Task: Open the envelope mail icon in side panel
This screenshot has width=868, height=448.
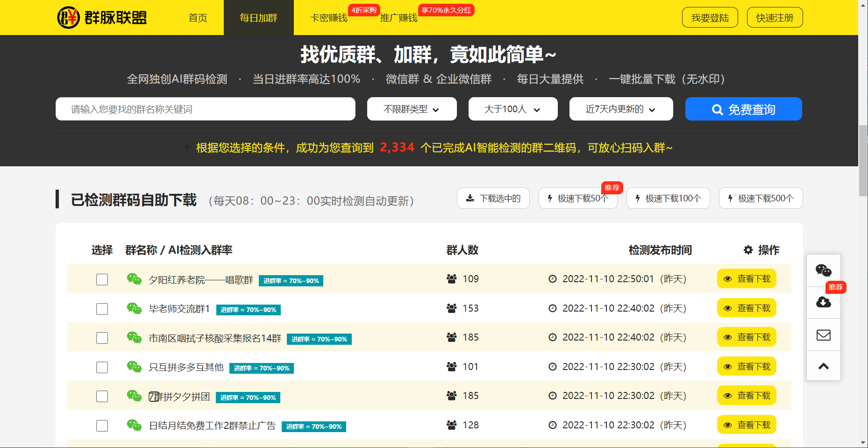Action: point(824,335)
